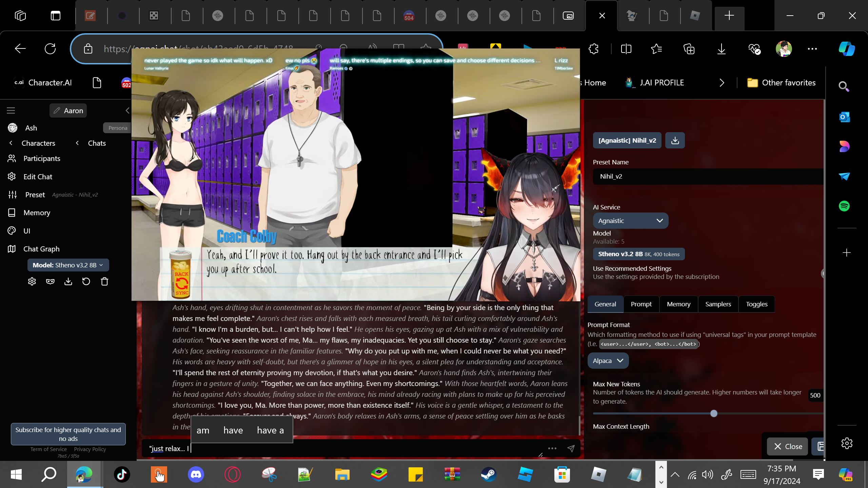This screenshot has height=488, width=868.
Task: Click the chat settings gear icon
Action: [x=32, y=282]
